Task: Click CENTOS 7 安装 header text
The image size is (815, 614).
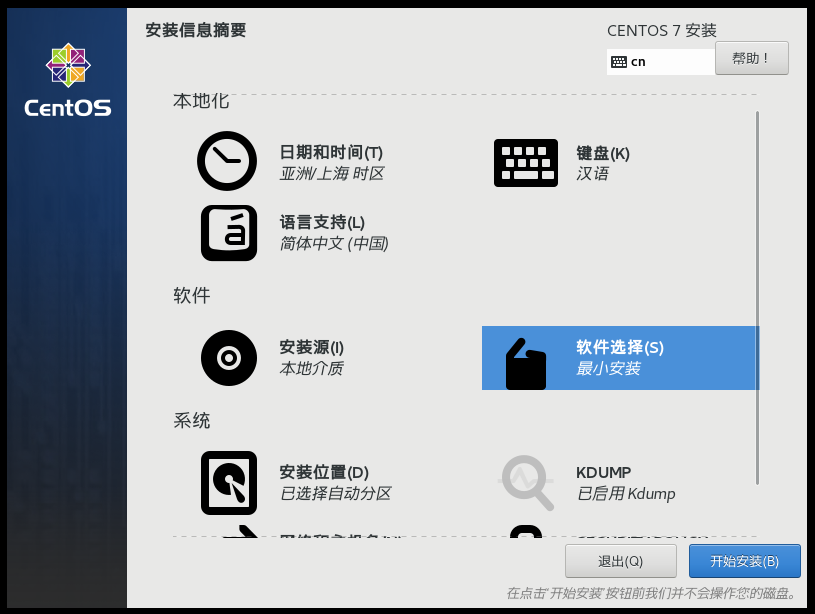Action: [662, 31]
